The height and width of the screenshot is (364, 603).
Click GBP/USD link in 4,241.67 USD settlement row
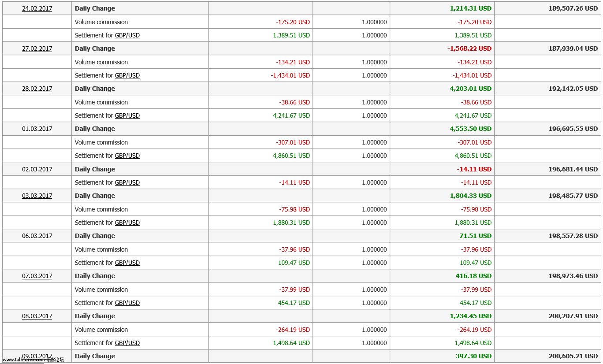pyautogui.click(x=127, y=115)
